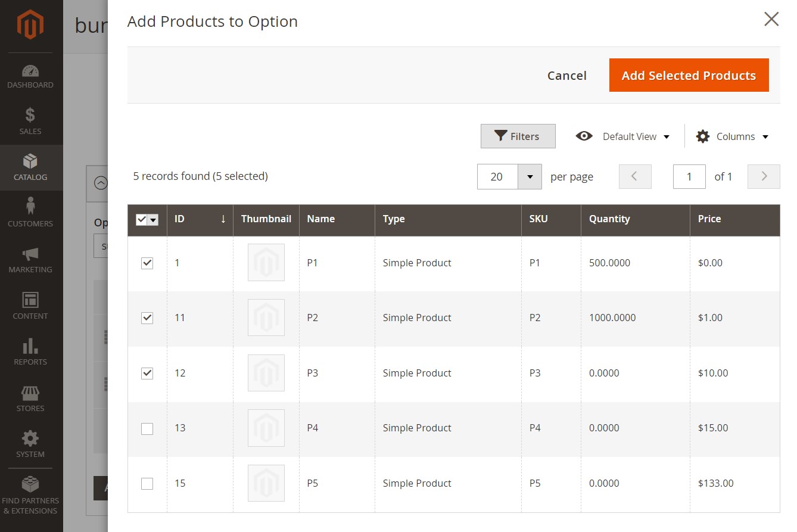The height and width of the screenshot is (532, 797).
Task: Go to next page arrow
Action: point(764,176)
